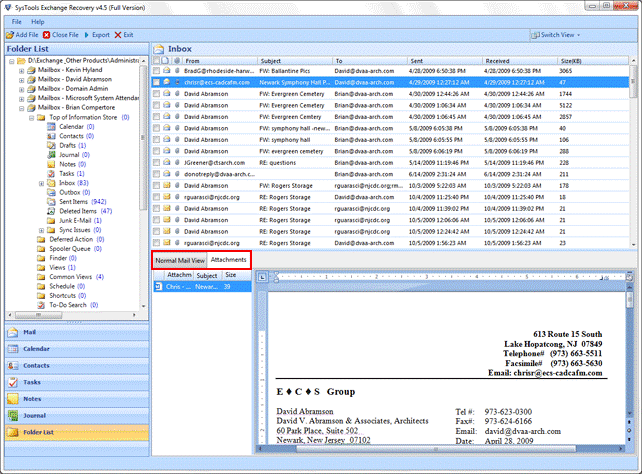Click the Mail navigation button label

coord(29,332)
